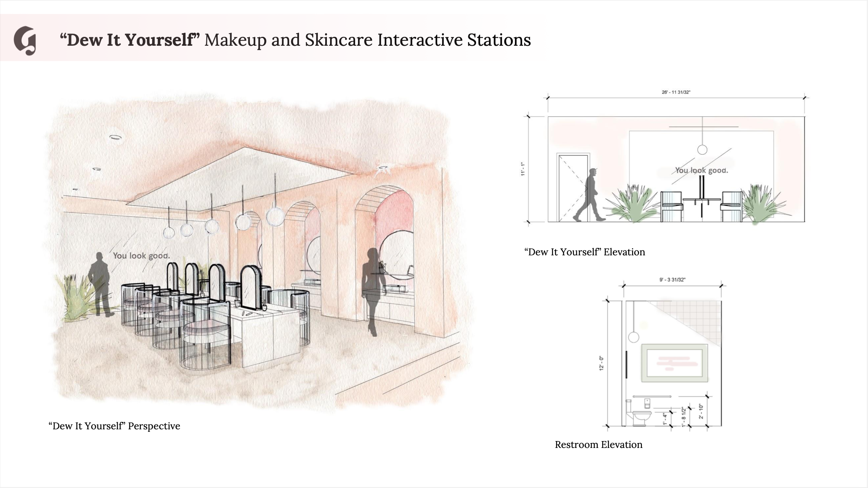The width and height of the screenshot is (868, 488).
Task: Click the Restroom Elevation caption
Action: [599, 445]
